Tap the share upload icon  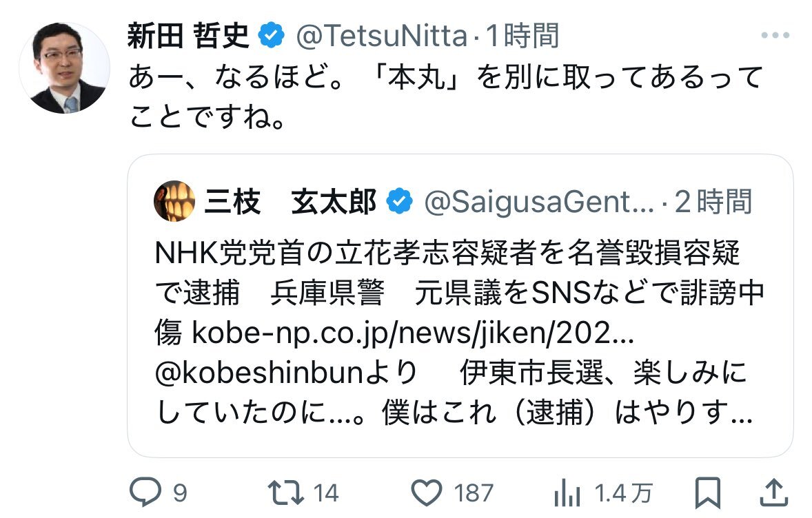775,493
